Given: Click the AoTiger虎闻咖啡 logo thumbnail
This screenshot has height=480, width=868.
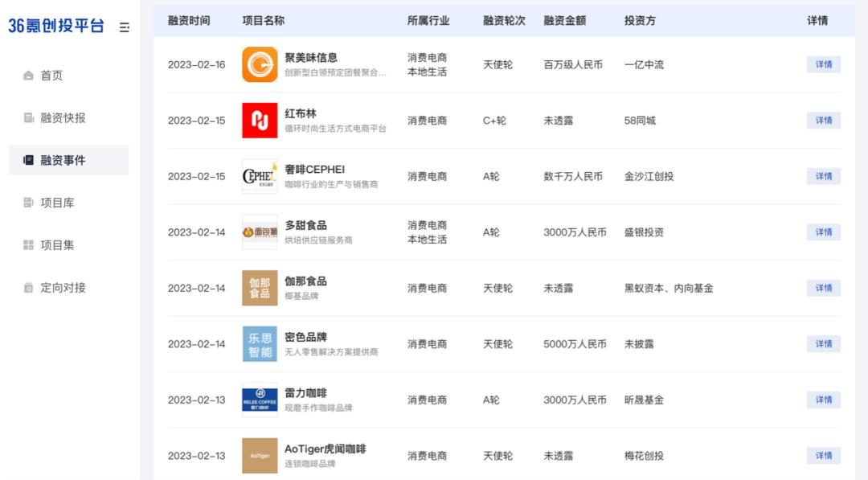Looking at the screenshot, I should coord(260,456).
